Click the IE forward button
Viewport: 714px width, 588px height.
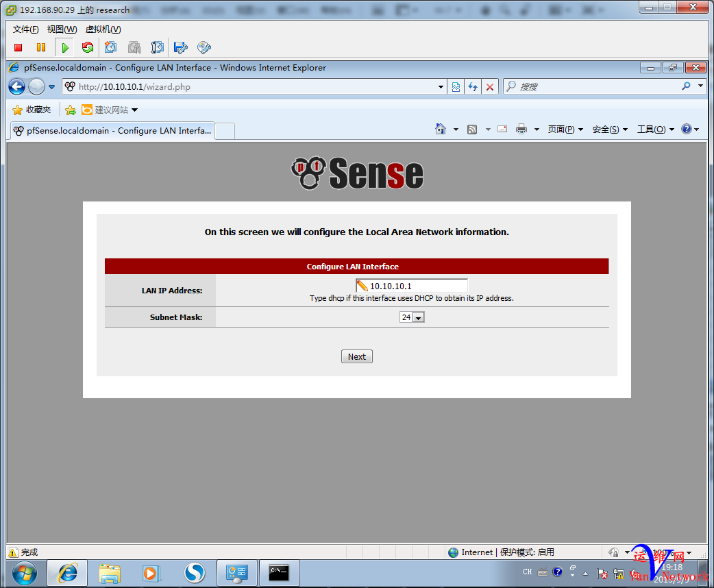pyautogui.click(x=36, y=86)
